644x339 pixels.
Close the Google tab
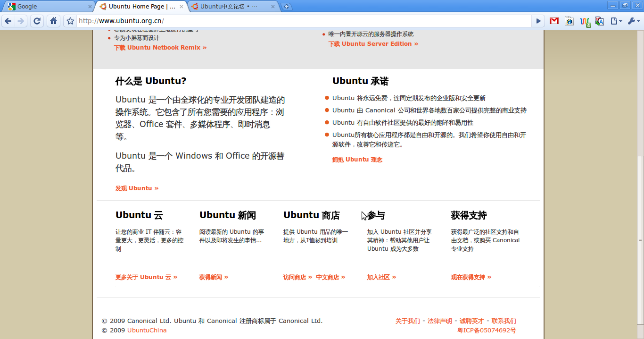click(90, 7)
